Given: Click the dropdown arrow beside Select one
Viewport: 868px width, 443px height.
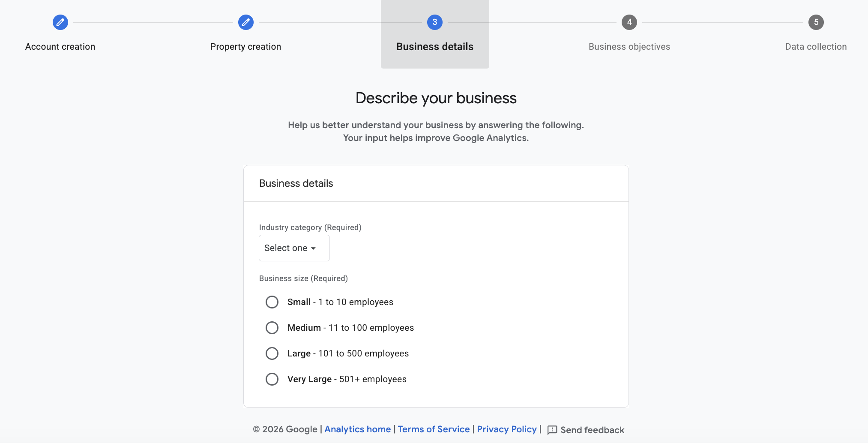Looking at the screenshot, I should (313, 248).
